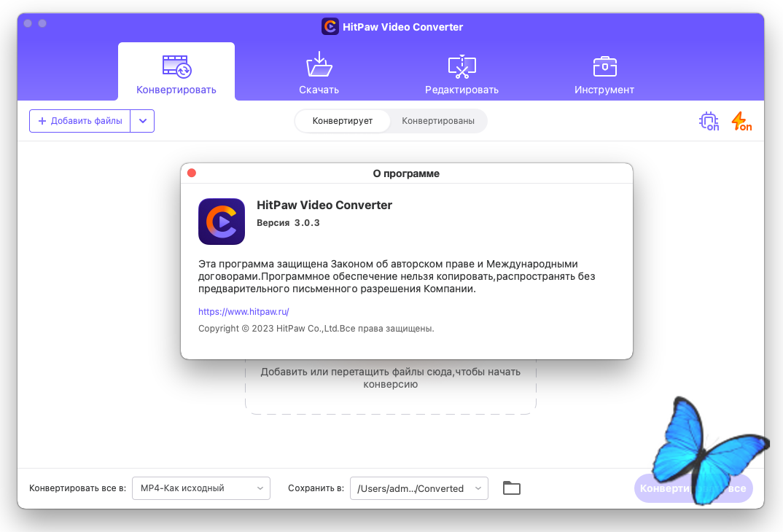Close the О программе dialog
The height and width of the screenshot is (532, 783).
point(192,173)
